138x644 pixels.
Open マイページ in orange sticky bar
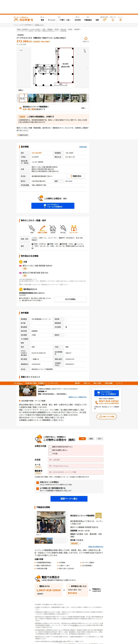coord(119,383)
